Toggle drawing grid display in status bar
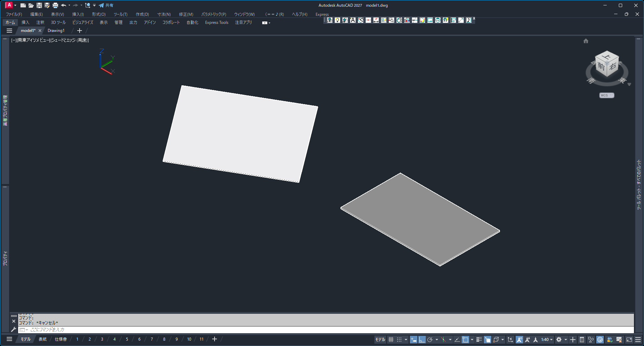This screenshot has width=644, height=346. 391,340
